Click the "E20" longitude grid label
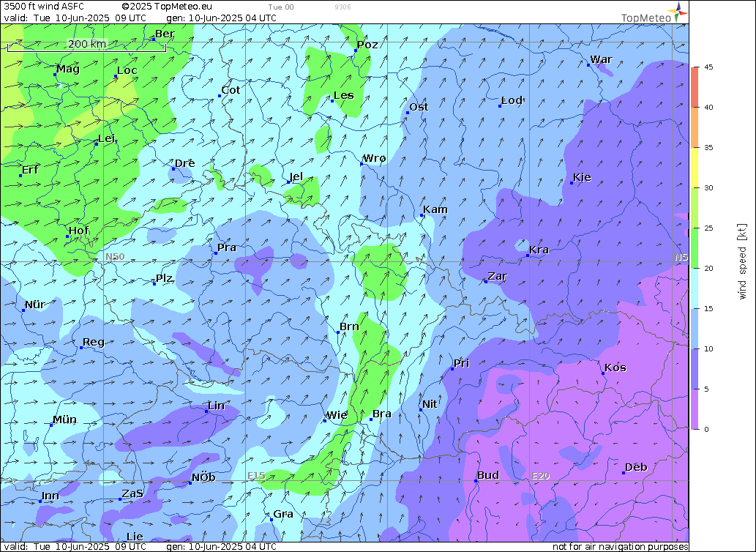The width and height of the screenshot is (756, 552). tap(541, 476)
